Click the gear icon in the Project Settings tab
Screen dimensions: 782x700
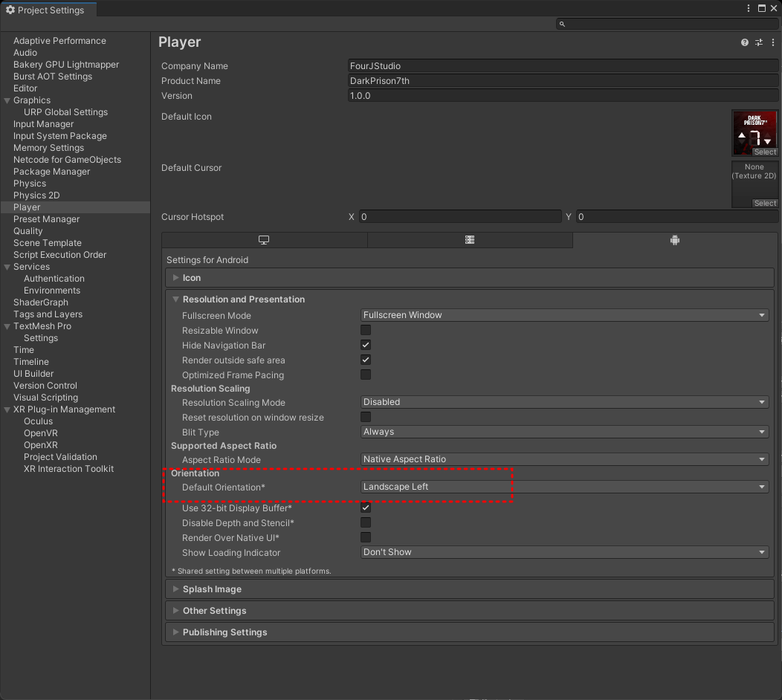click(10, 10)
